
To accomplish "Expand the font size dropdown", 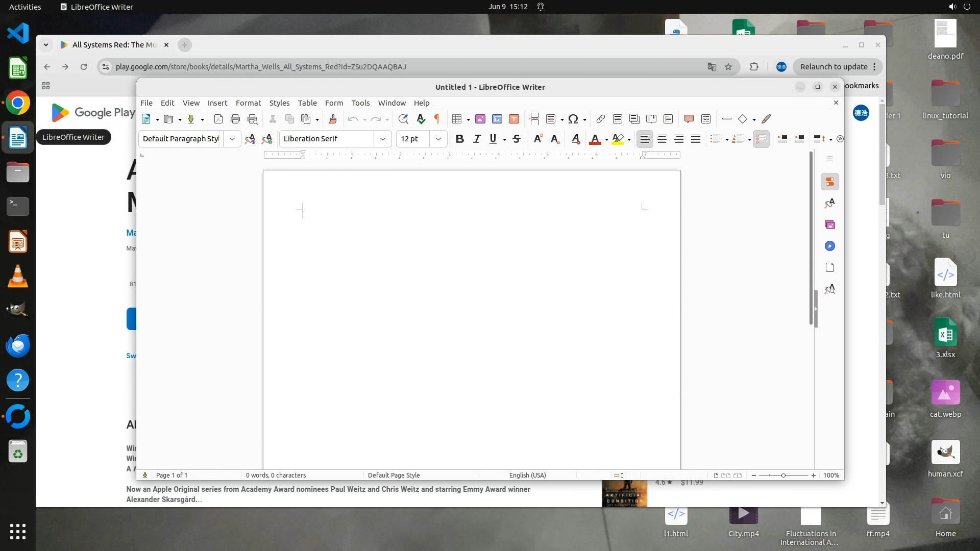I will click(x=438, y=139).
